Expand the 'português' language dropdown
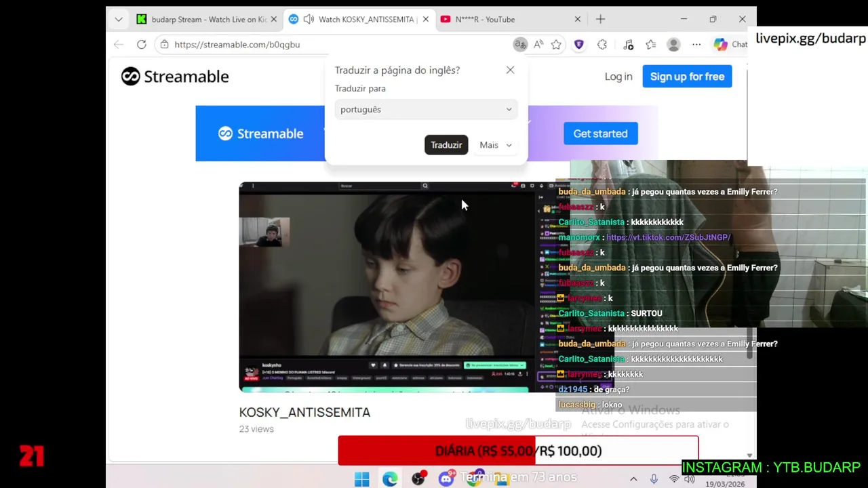Screen dimensions: 868x488 [426, 109]
